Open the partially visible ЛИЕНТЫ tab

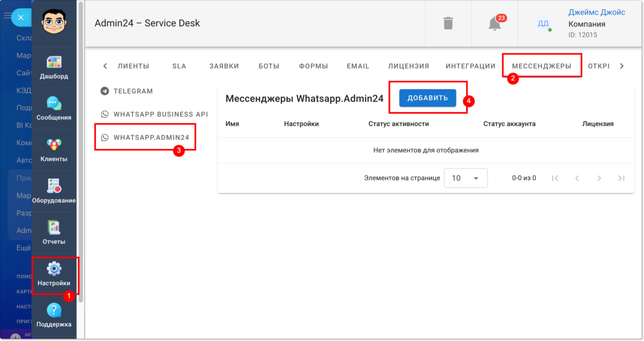134,66
